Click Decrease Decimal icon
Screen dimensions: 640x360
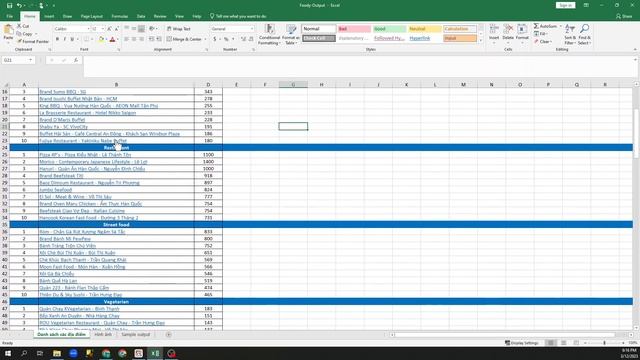(x=251, y=40)
